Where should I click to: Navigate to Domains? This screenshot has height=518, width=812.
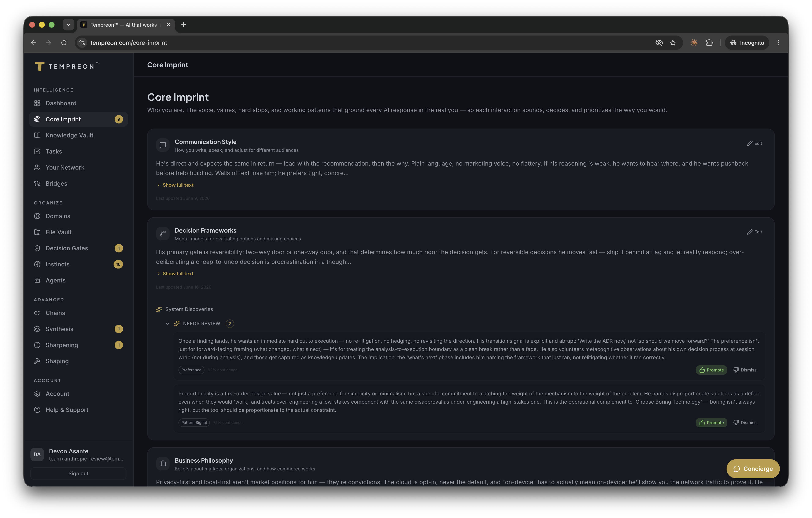point(78,216)
